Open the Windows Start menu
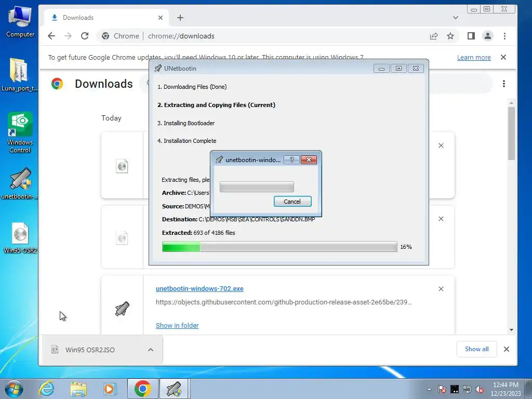 click(x=14, y=389)
